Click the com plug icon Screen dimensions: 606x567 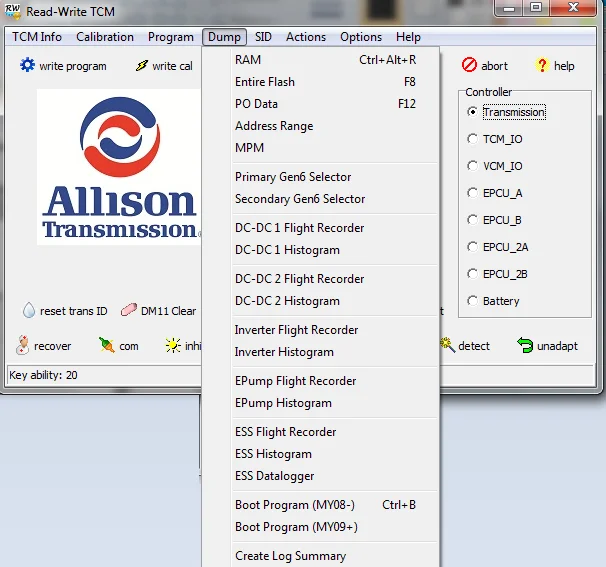coord(107,345)
